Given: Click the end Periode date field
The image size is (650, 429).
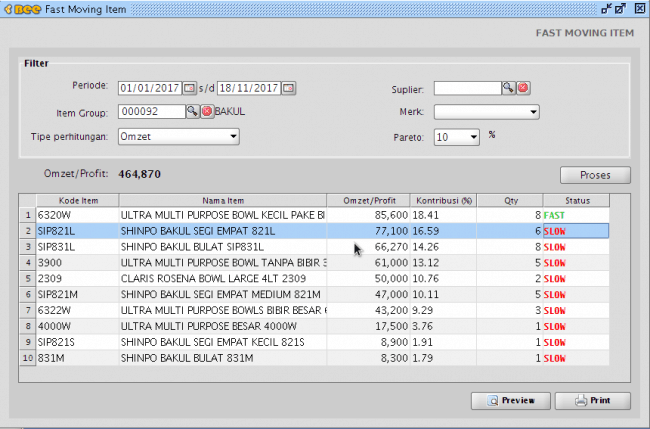Looking at the screenshot, I should pos(249,88).
